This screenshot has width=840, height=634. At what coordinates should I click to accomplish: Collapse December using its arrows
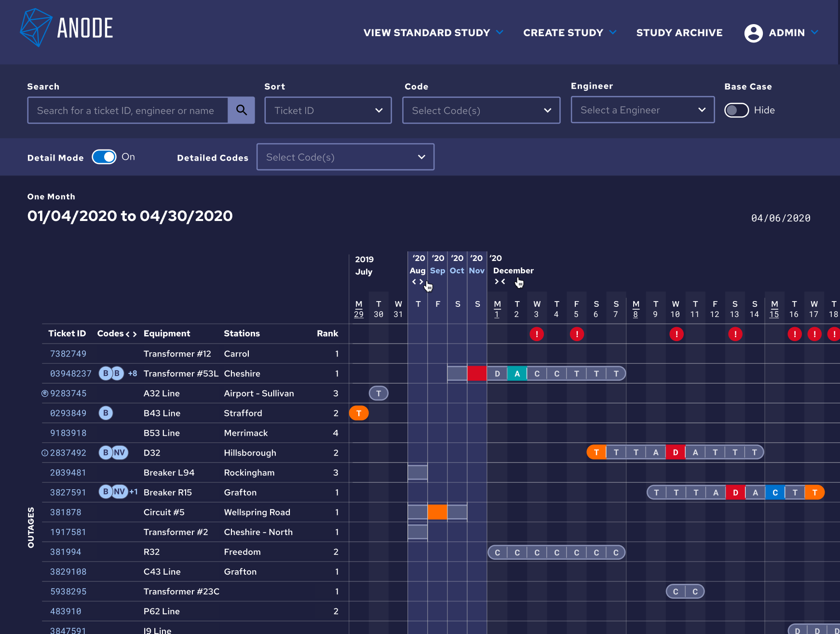click(x=500, y=282)
